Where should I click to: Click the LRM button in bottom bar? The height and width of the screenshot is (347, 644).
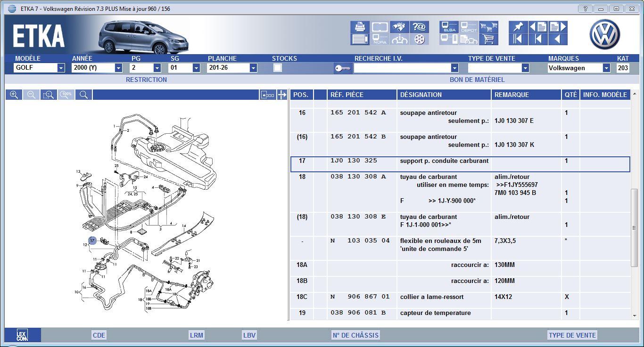pos(196,335)
